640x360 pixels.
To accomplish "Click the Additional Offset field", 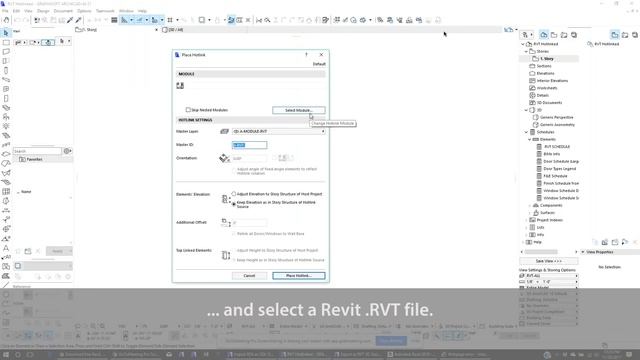I will pyautogui.click(x=249, y=223).
